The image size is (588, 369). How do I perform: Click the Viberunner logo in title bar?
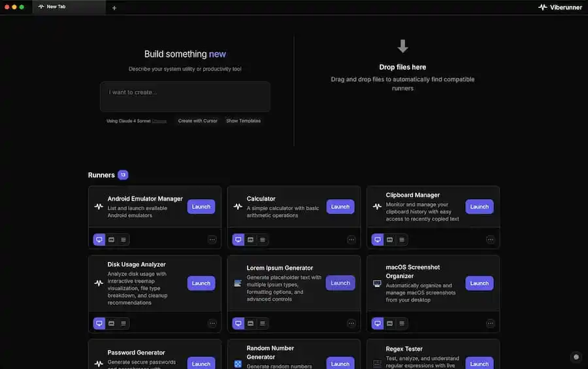(560, 7)
